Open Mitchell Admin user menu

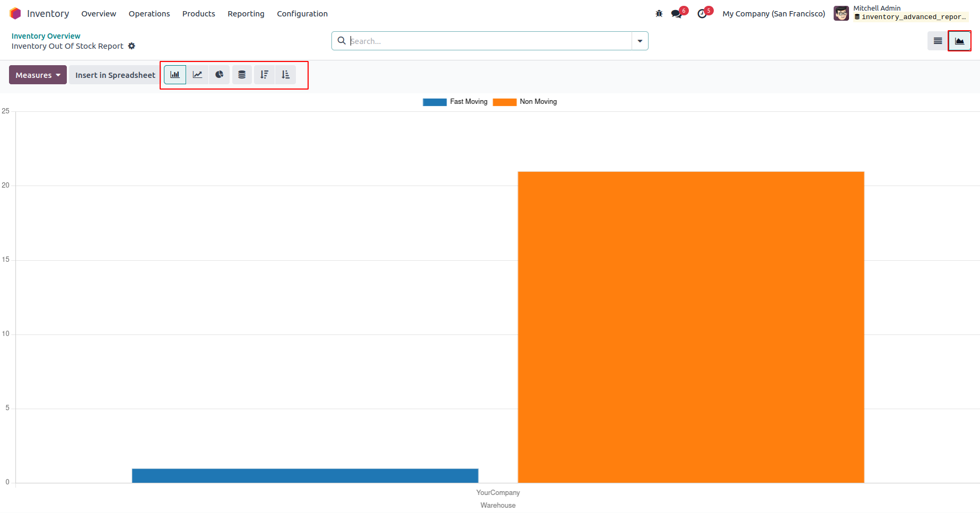901,13
